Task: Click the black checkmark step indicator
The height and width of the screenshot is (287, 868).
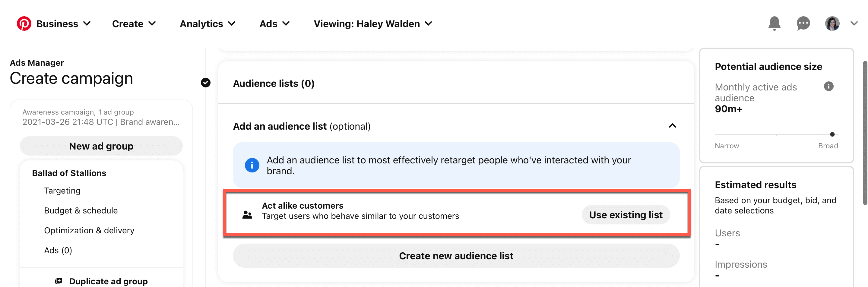Action: click(x=206, y=83)
